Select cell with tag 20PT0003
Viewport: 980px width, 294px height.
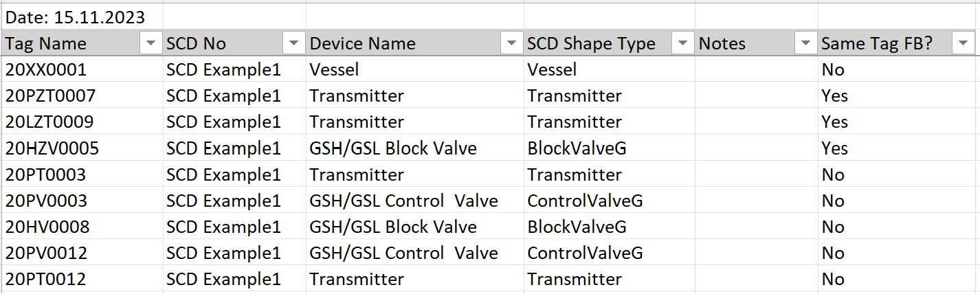(x=82, y=174)
